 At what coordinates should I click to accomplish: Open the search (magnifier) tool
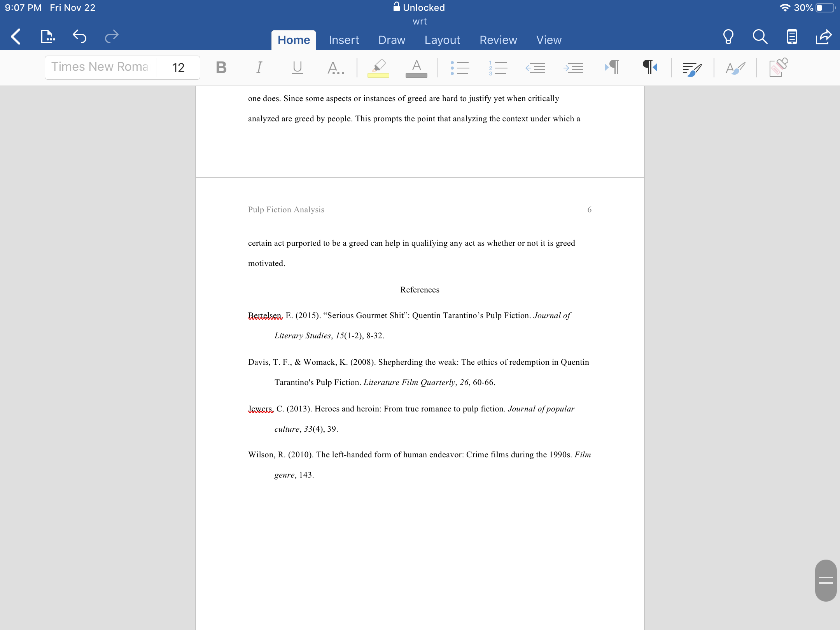tap(760, 37)
